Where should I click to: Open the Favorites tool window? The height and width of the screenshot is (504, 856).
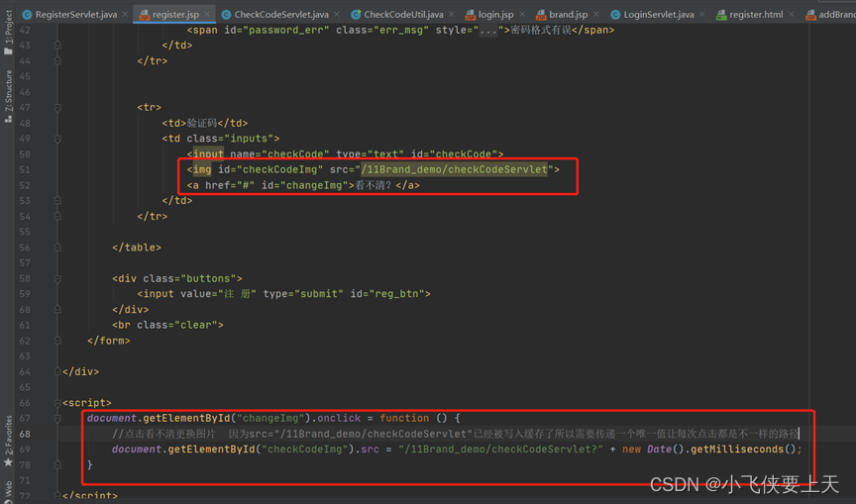pos(8,441)
